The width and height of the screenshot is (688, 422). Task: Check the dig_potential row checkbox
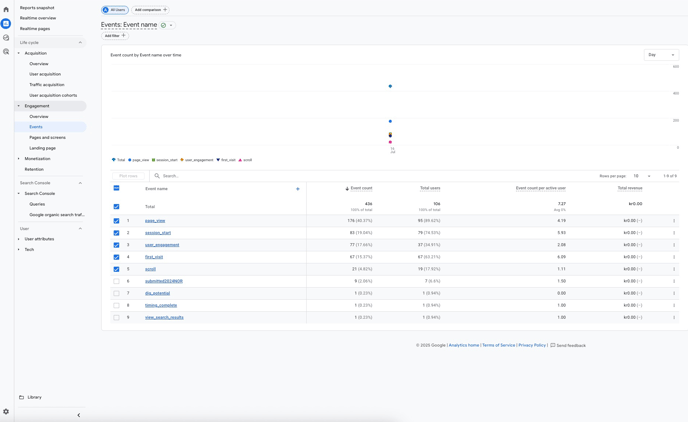click(x=116, y=293)
